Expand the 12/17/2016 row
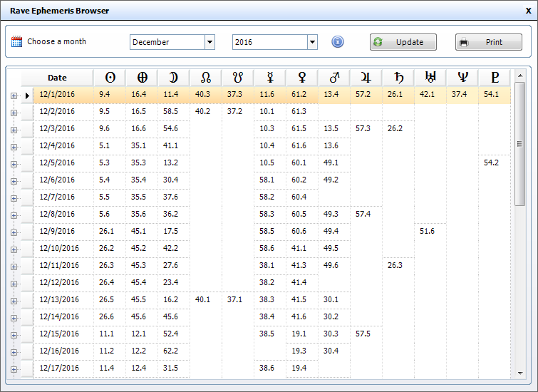 click(x=14, y=369)
